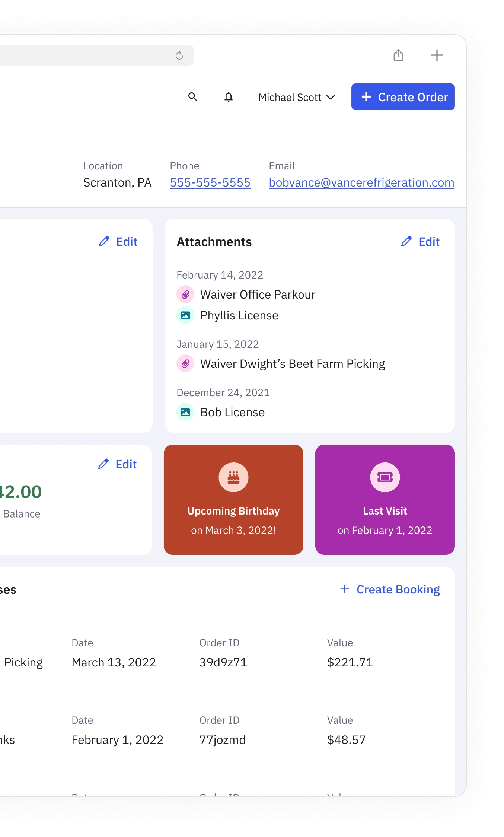The image size is (504, 837).
Task: Click the January 15, 2022 attachment date
Action: click(218, 344)
